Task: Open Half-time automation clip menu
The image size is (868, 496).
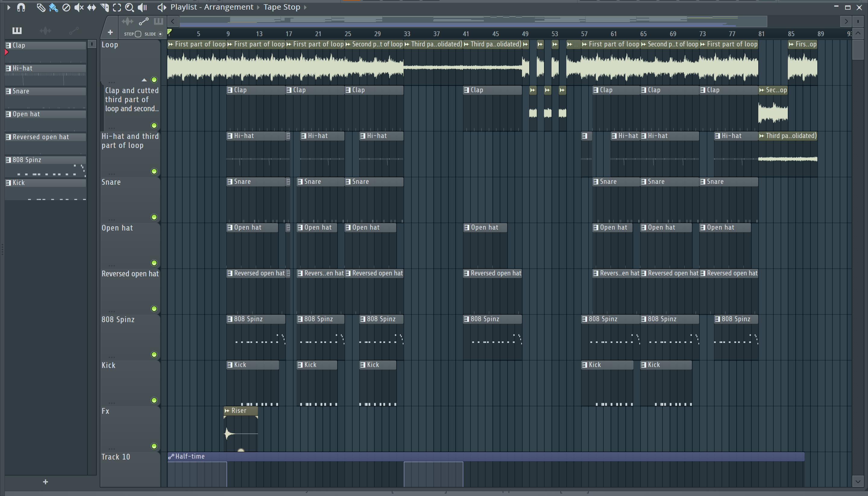Action: [171, 457]
